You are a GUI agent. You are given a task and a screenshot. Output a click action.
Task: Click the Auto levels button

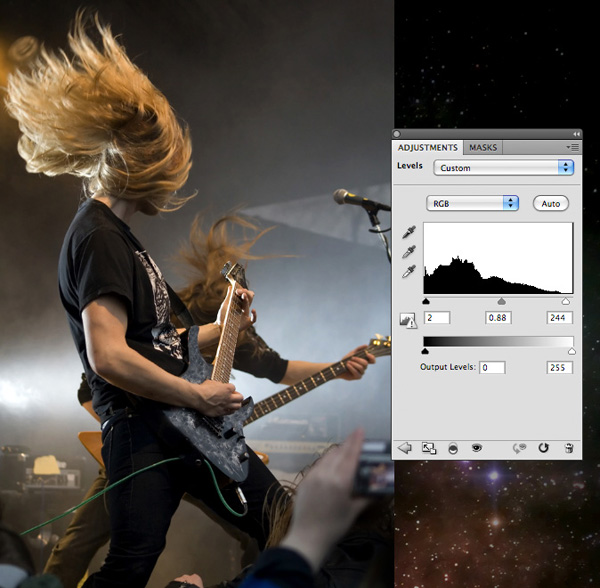pos(551,204)
